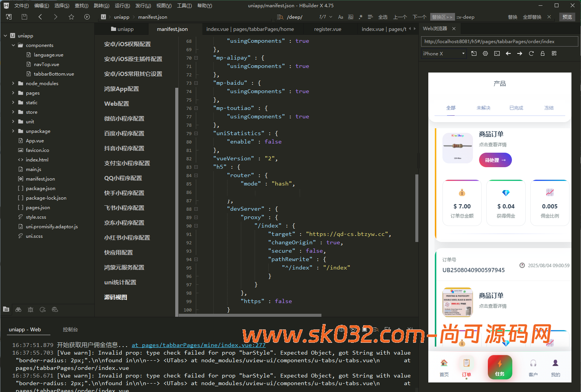Toggle whole word match in search bar
The height and width of the screenshot is (392, 581).
point(350,17)
